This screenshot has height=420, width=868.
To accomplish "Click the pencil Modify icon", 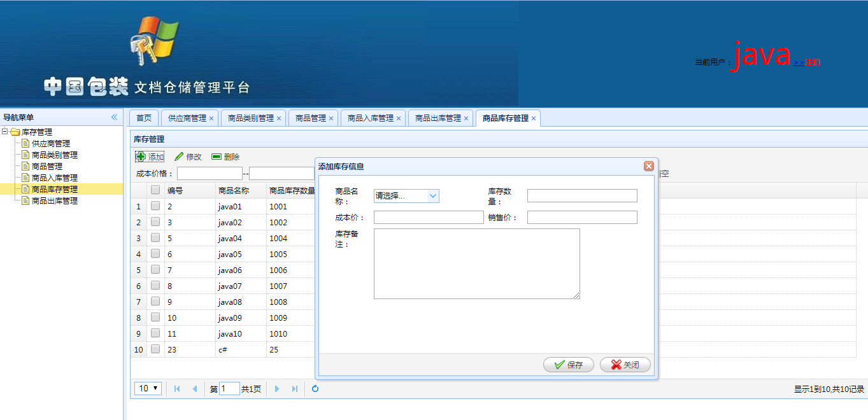I will click(179, 157).
